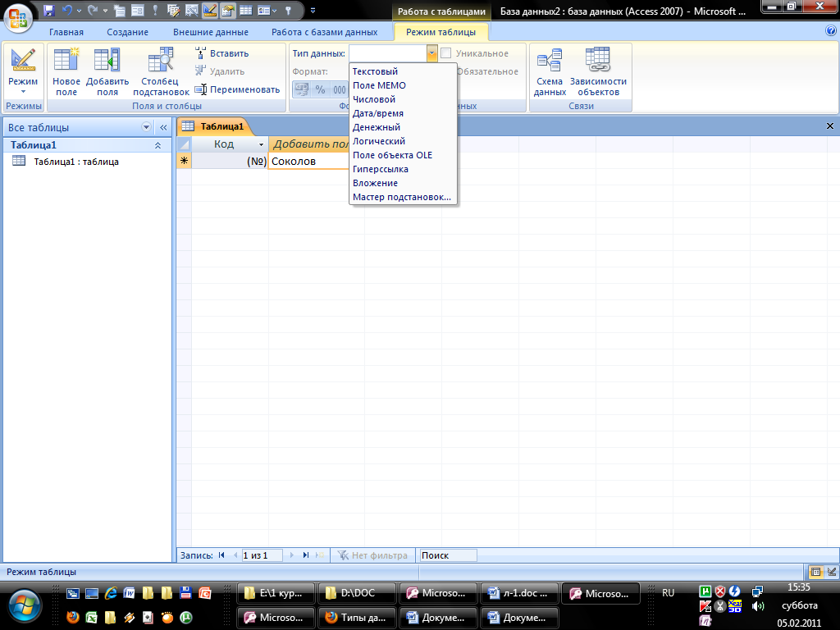Collapse the Таблица1 group chevron

[158, 145]
